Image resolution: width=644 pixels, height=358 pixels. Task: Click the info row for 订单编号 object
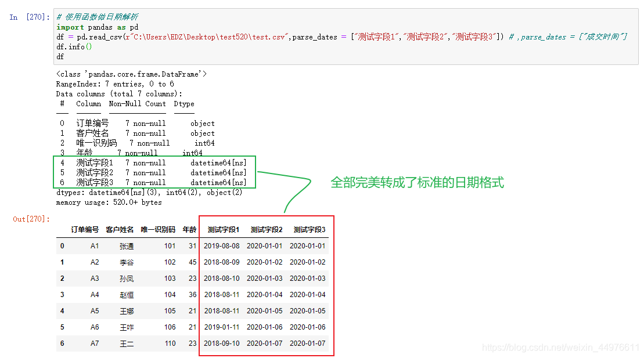coord(137,123)
